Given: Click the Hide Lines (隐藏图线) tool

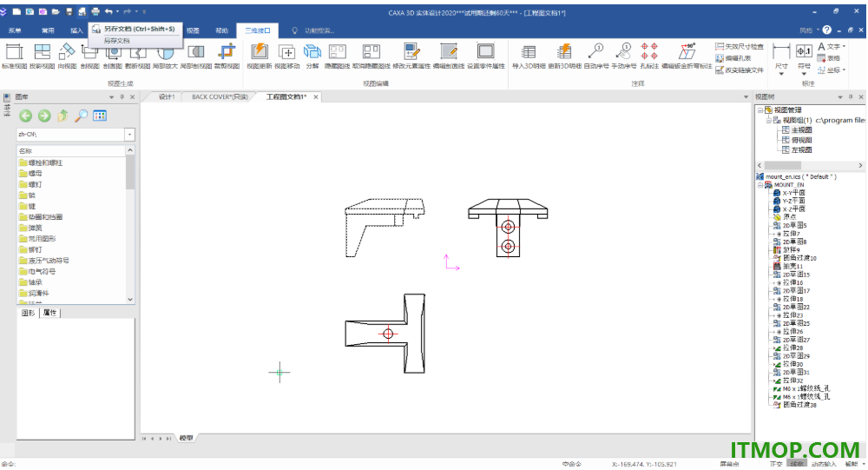Looking at the screenshot, I should [337, 56].
